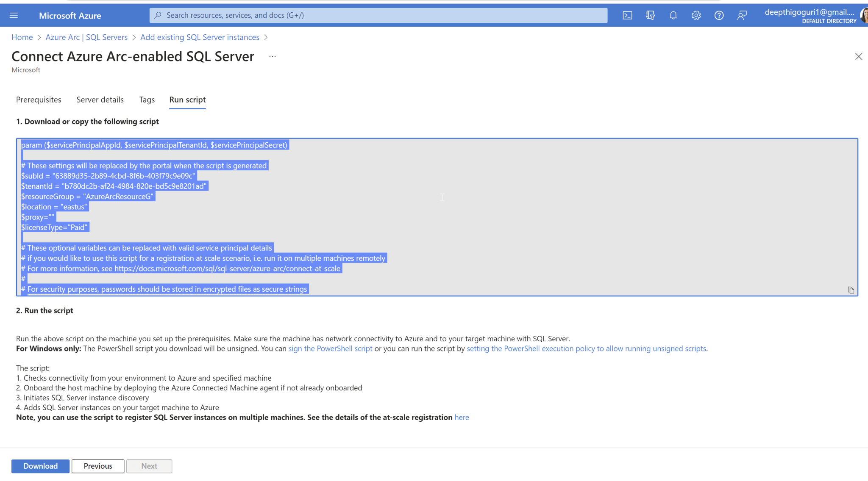Close the Connect Azure Arc-enabled SQL Server pane

pos(859,56)
